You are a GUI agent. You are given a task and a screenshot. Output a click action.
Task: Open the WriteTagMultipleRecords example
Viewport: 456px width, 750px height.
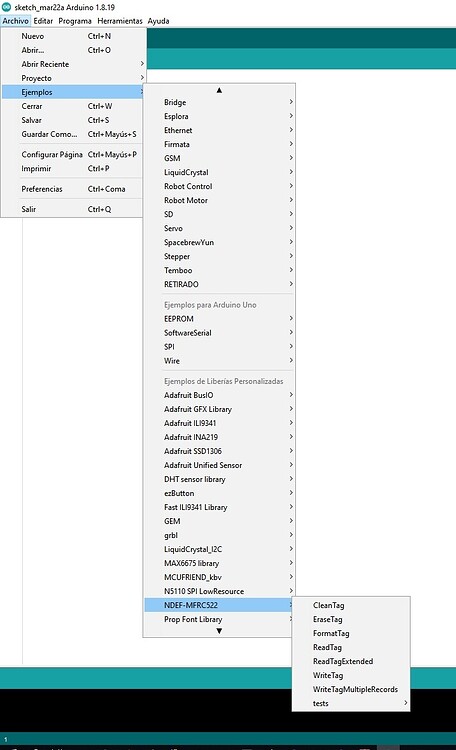351,689
